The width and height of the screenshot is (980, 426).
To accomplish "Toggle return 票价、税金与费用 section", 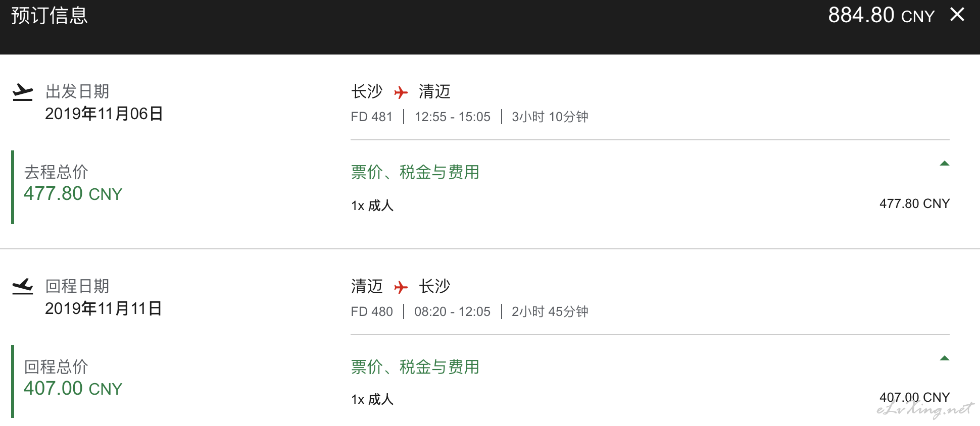I will [415, 367].
